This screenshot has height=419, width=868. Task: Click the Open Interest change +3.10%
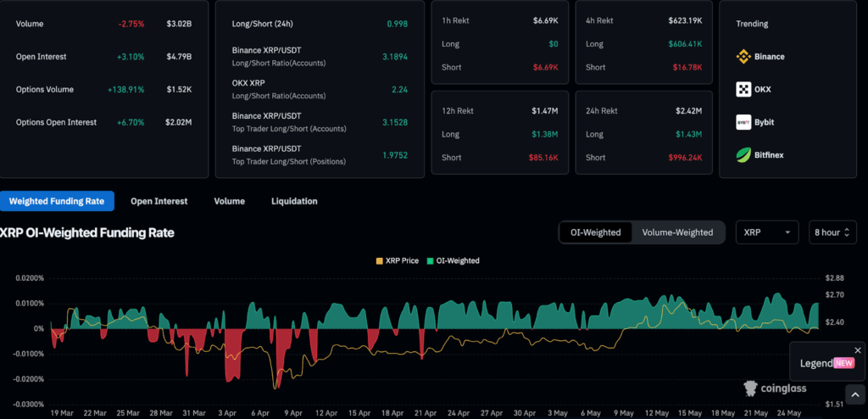[130, 57]
